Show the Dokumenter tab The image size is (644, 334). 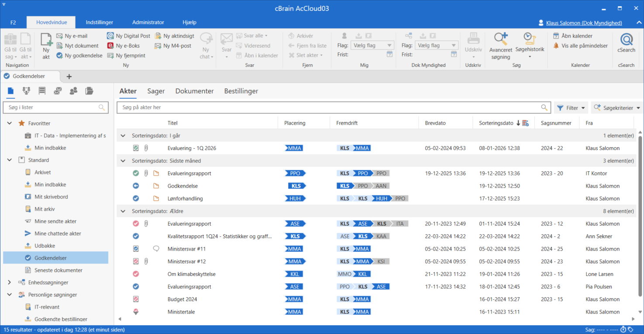[195, 91]
